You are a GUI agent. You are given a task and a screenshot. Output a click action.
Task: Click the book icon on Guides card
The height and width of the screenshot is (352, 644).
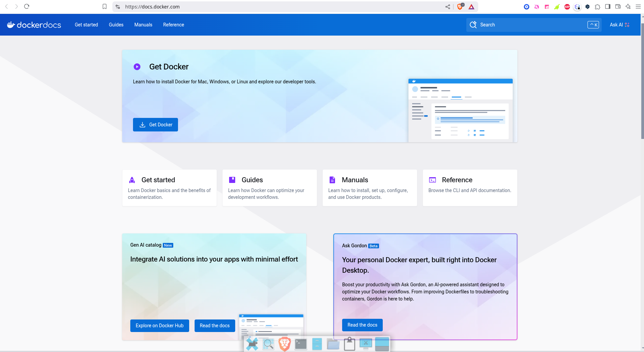[x=232, y=180]
